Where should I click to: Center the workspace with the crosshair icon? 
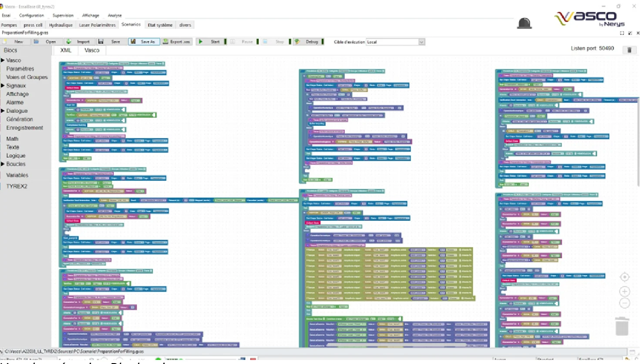[624, 277]
